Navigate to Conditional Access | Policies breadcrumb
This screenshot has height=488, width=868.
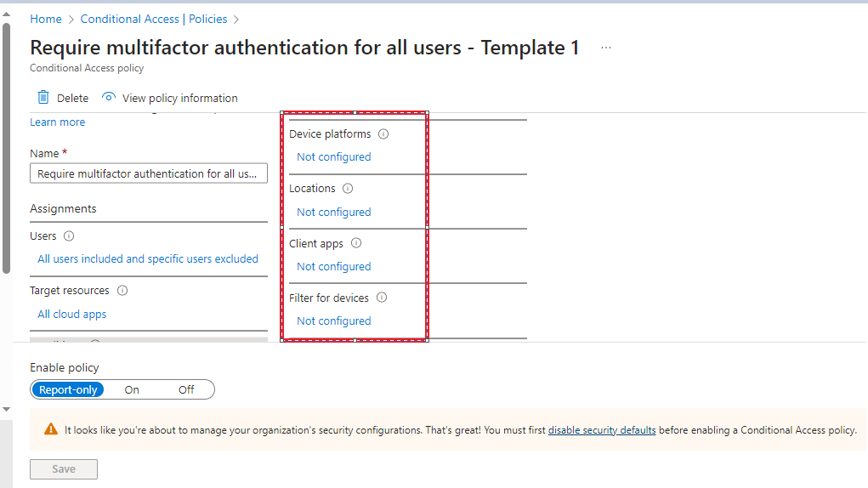[155, 19]
